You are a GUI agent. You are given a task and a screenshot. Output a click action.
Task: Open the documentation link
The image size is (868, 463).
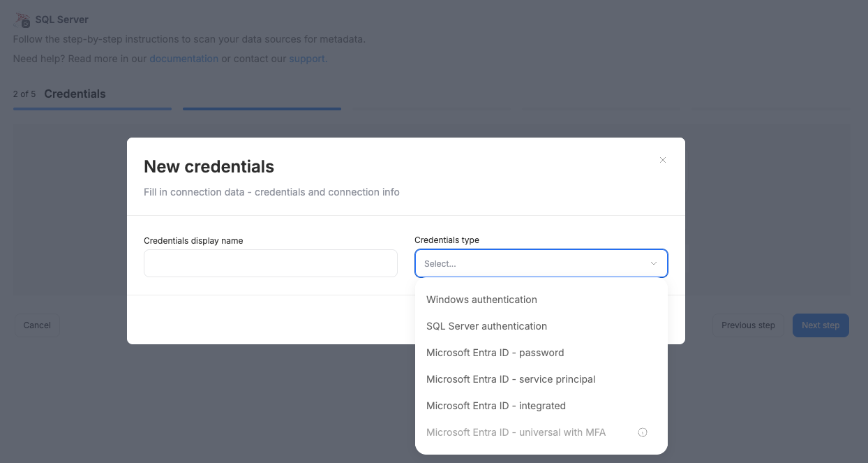[184, 59]
